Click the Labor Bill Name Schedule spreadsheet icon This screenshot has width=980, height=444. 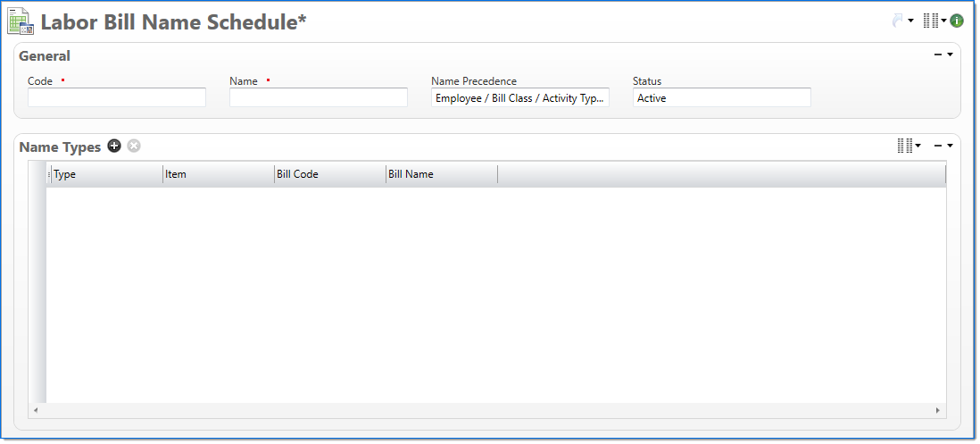[x=21, y=21]
